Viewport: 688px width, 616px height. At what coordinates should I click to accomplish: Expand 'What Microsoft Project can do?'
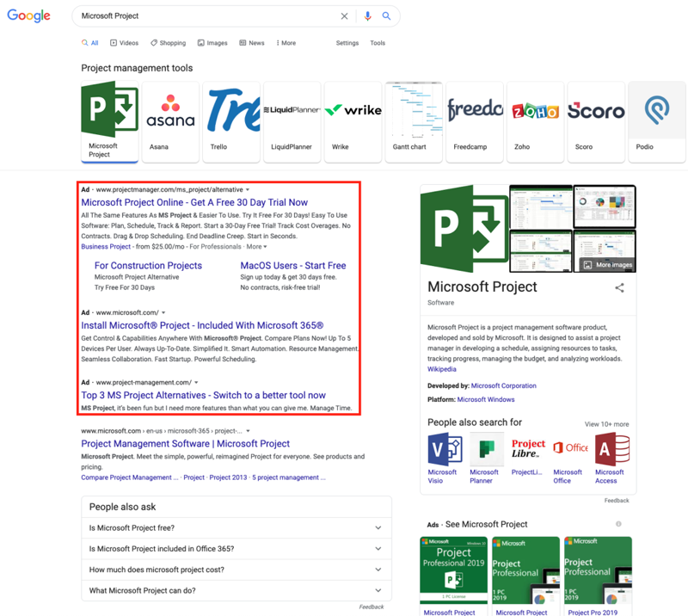(236, 590)
